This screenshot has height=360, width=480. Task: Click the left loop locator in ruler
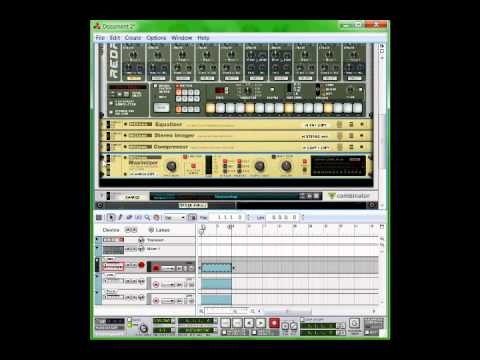click(x=203, y=228)
